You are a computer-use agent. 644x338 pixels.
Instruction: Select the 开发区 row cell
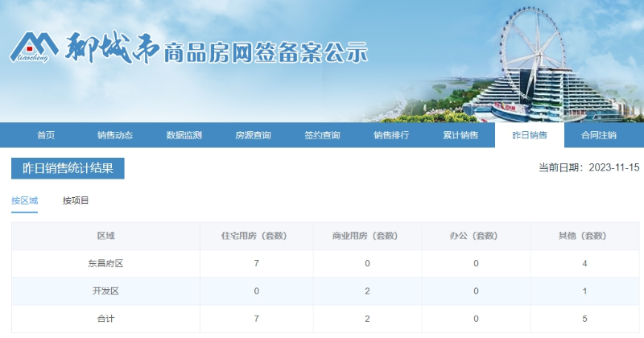(105, 291)
